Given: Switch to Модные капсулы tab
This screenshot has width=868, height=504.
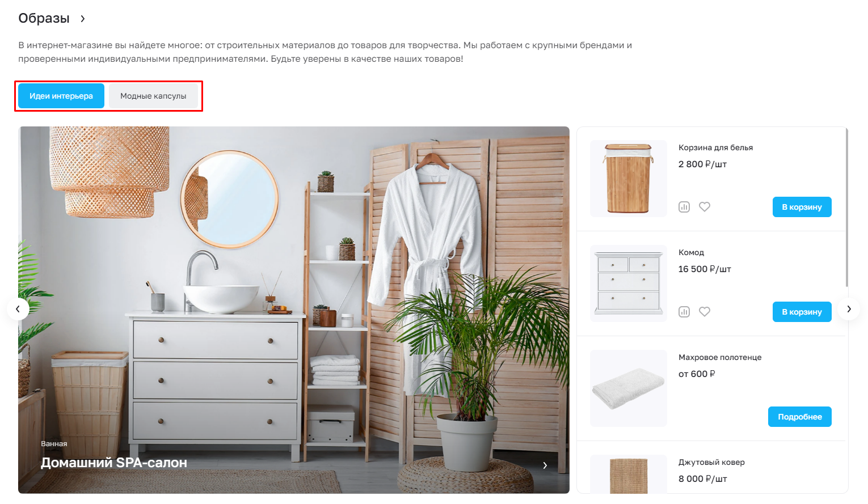Looking at the screenshot, I should coord(153,96).
